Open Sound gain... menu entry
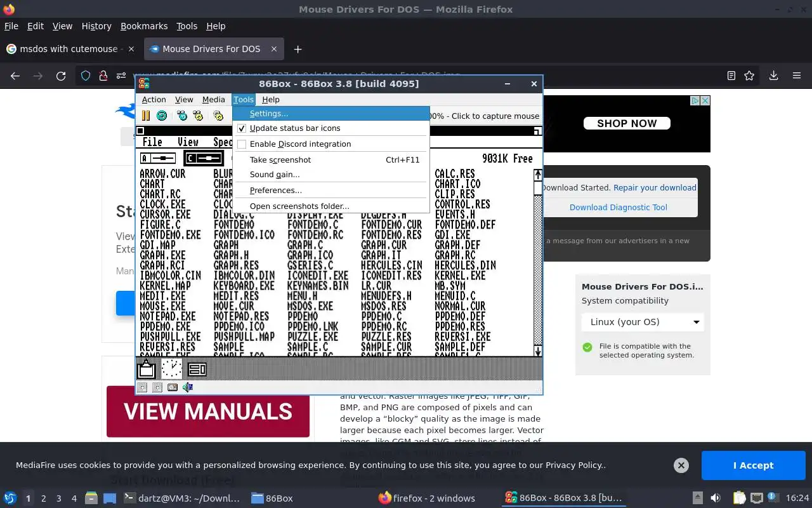 (x=331, y=175)
